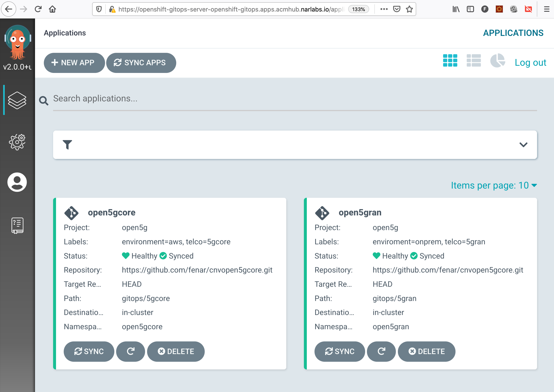Click the APPLICATIONS page heading
This screenshot has width=554, height=392.
(513, 33)
